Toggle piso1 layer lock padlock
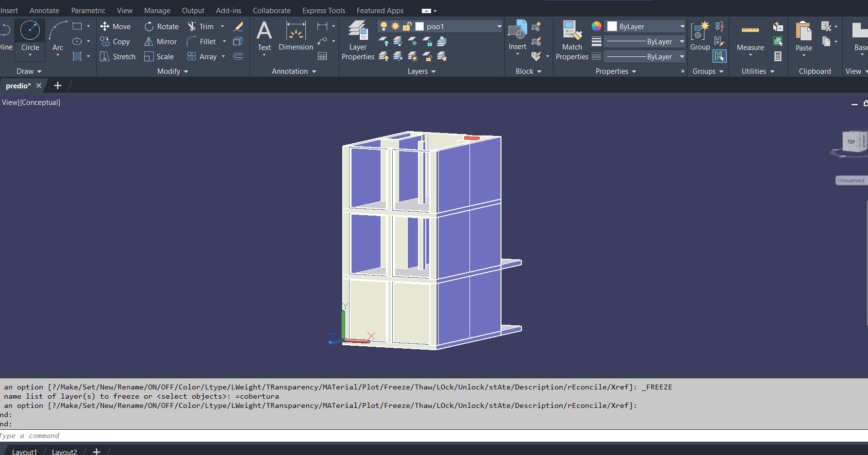The width and height of the screenshot is (868, 455). coord(407,26)
